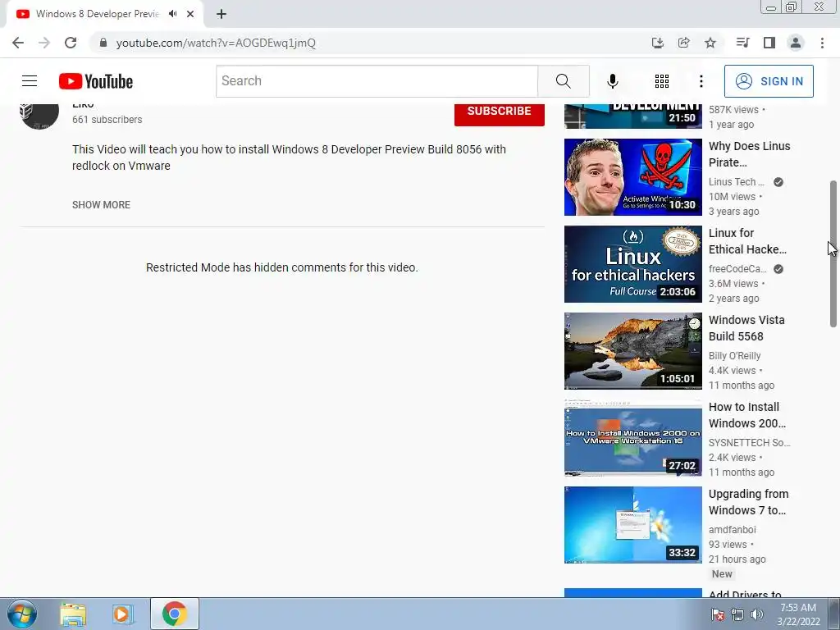
Task: Open Chrome's three-dot menu
Action: pos(822,43)
